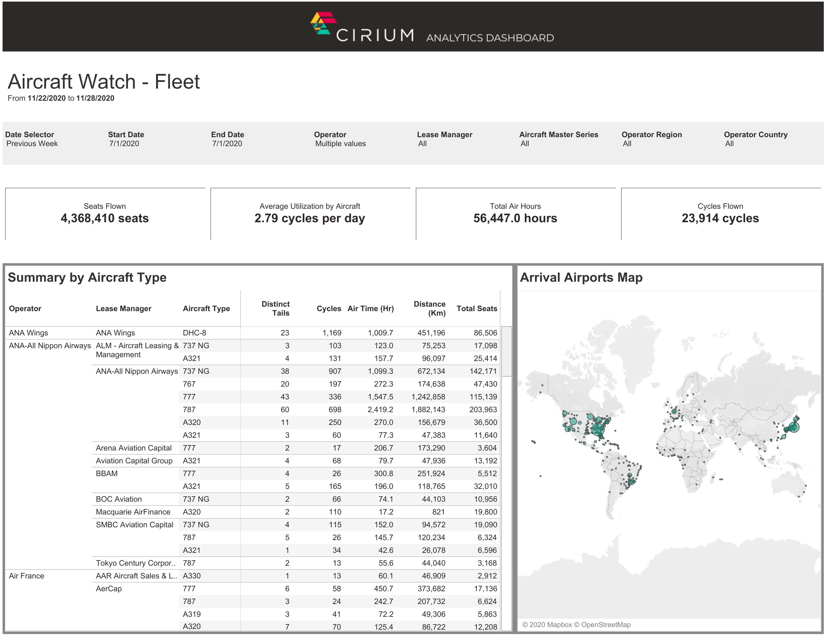Screen dimensions: 827x644
Task: Open the Mapbox attribution link
Action: pyautogui.click(x=547, y=625)
